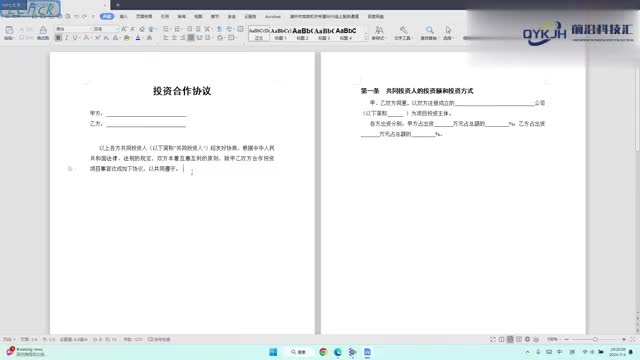Image resolution: width=640 pixels, height=360 pixels.
Task: Switch to page layout view icon
Action: click(x=510, y=339)
